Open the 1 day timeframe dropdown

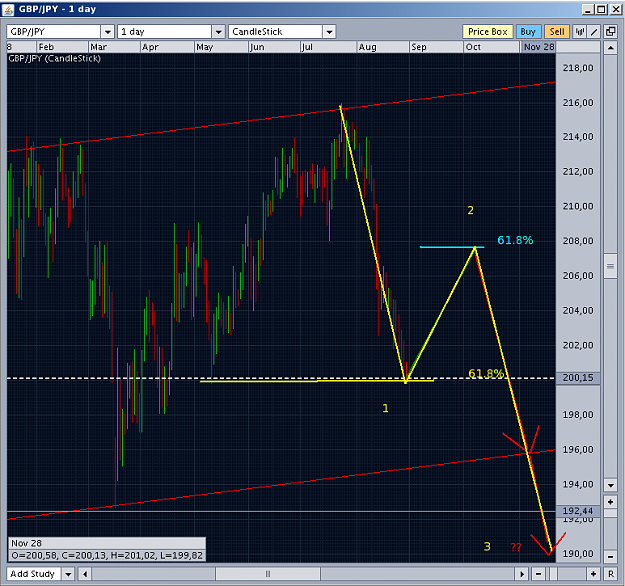[x=218, y=31]
